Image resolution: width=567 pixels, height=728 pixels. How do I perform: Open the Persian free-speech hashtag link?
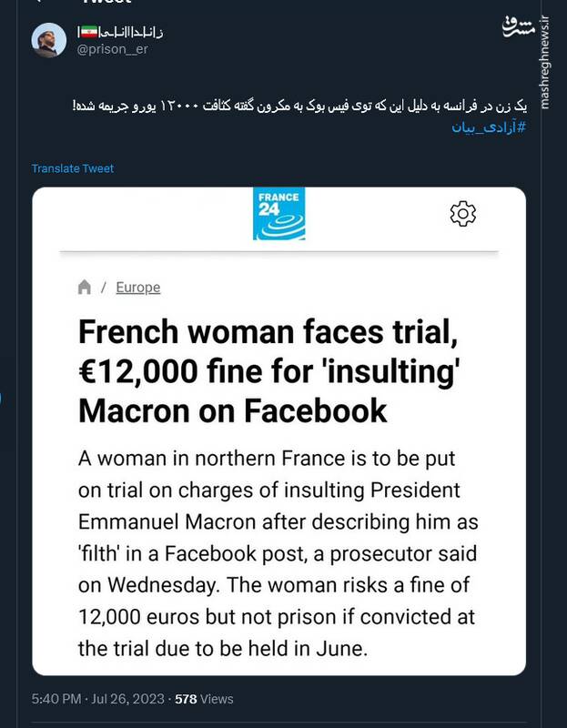click(489, 126)
